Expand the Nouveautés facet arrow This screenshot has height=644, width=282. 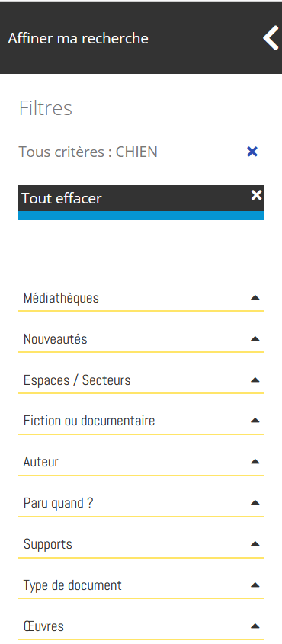(x=255, y=339)
